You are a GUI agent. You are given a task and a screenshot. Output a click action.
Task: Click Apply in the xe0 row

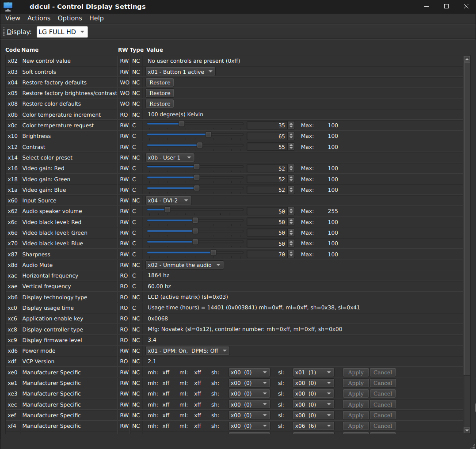point(355,373)
